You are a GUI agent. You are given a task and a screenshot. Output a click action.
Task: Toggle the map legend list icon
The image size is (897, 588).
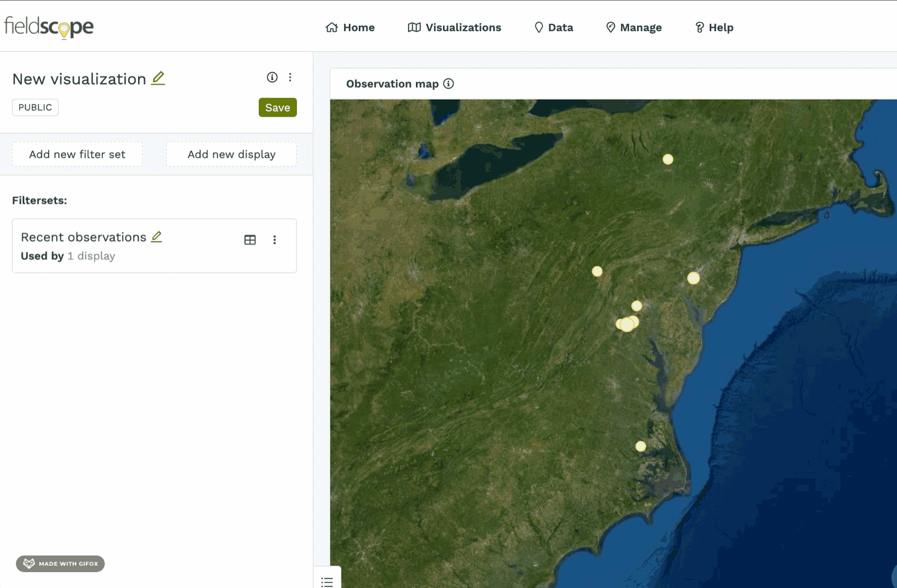[x=327, y=582]
